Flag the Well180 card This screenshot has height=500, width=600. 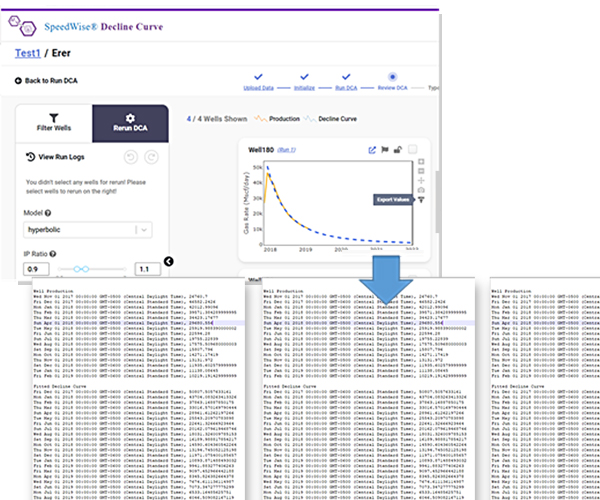385,150
